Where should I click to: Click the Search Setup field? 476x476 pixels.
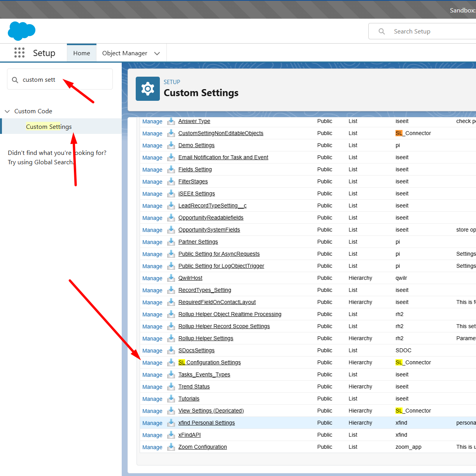[x=422, y=31]
